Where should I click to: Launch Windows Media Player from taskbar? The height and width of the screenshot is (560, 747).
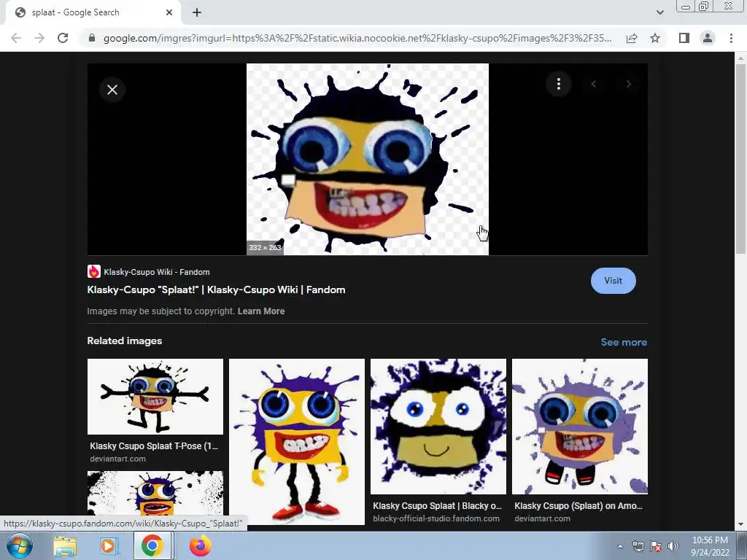tap(108, 546)
